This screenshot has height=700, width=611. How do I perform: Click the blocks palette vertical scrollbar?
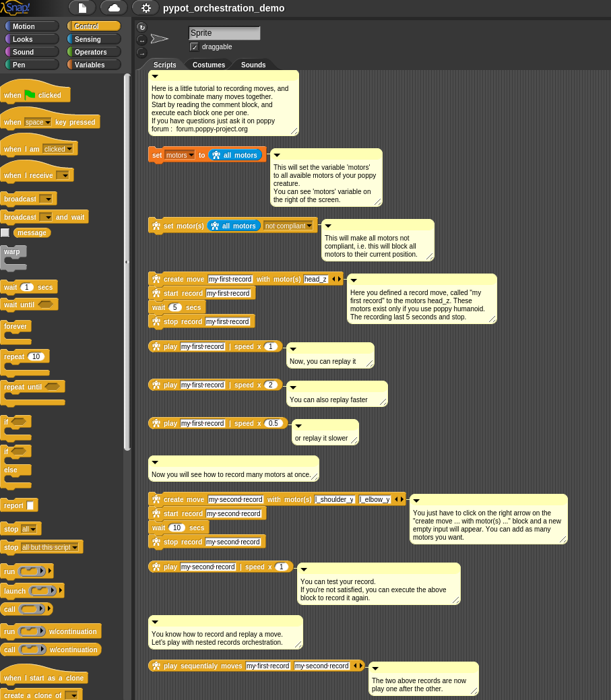(127, 261)
